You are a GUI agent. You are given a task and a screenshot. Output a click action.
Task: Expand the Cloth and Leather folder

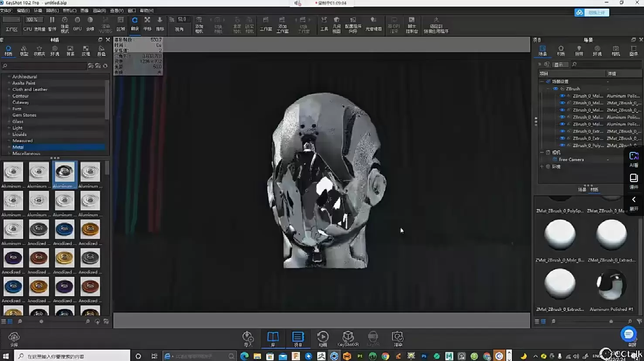[9, 89]
